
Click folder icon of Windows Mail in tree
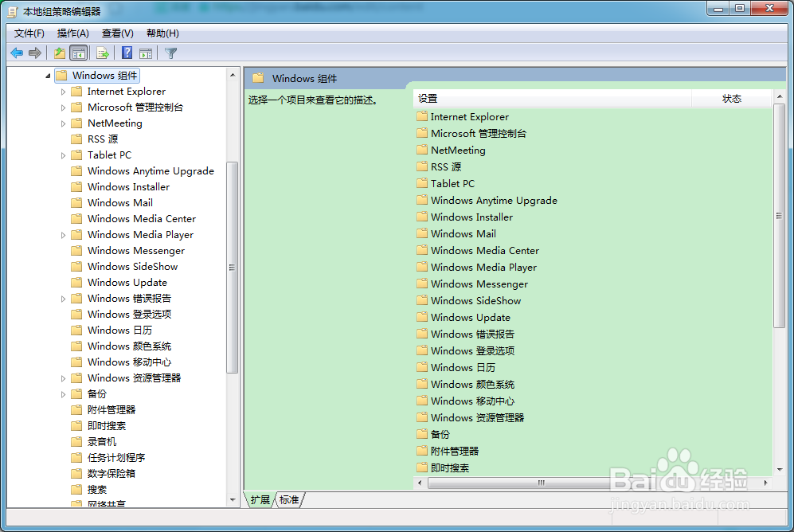click(x=76, y=203)
